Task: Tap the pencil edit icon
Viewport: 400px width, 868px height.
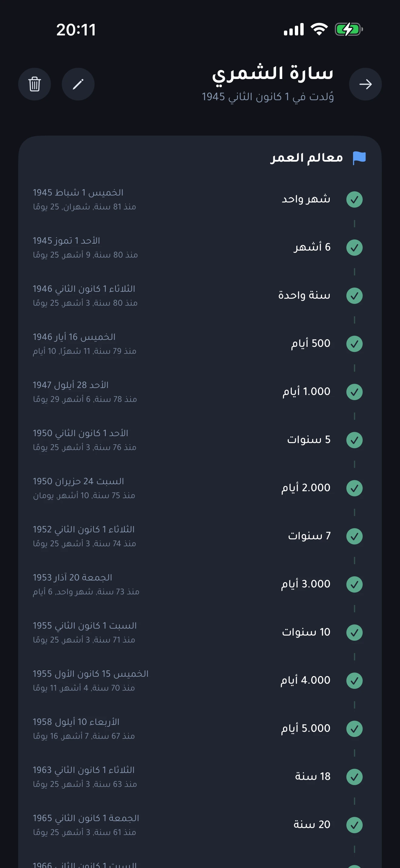Action: [x=78, y=84]
